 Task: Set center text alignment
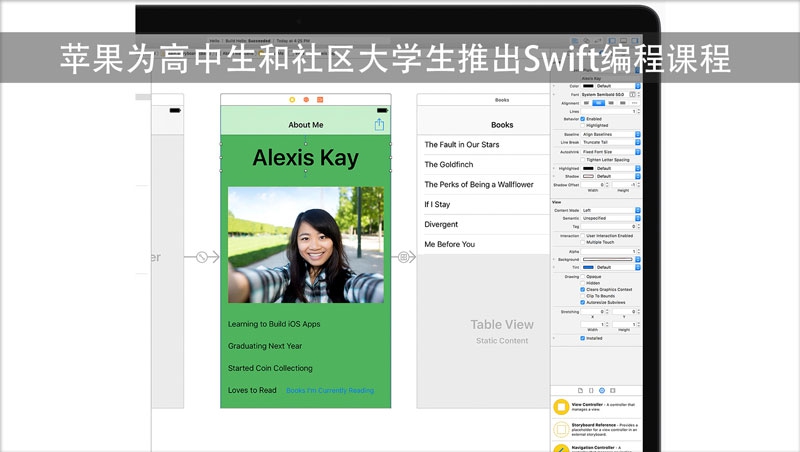click(x=598, y=103)
